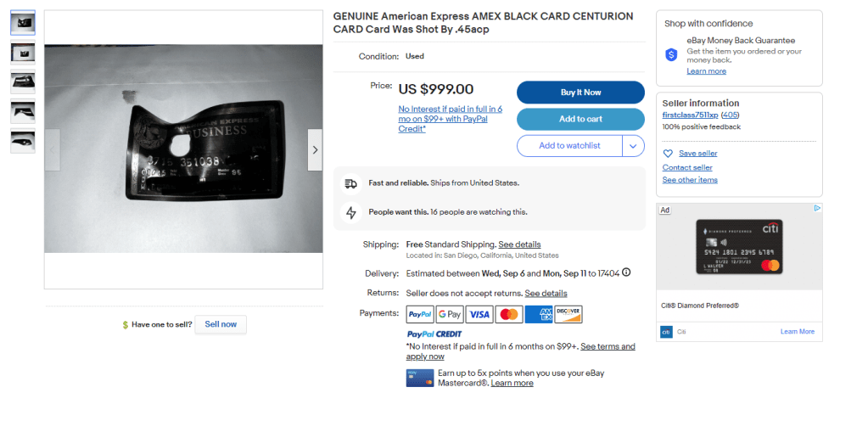Viewport: 868px width, 421px height.
Task: Click the eBay Money Back Guarantee shield icon
Action: 671,54
